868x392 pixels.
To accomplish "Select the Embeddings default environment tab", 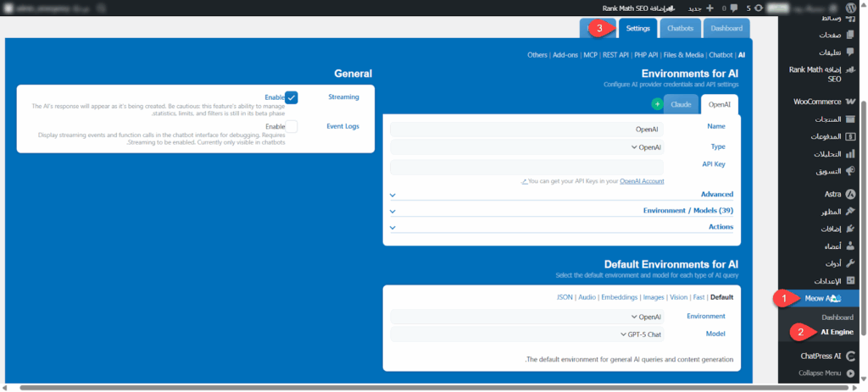I will click(620, 297).
